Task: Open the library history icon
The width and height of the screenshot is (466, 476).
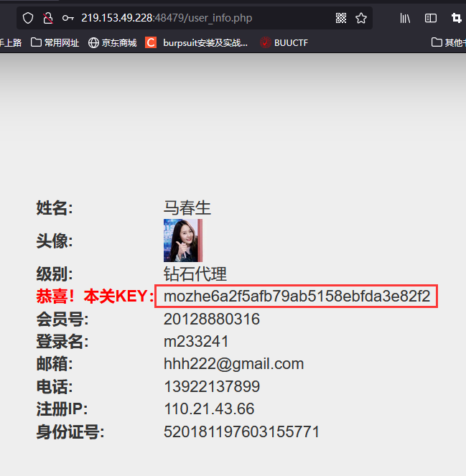Action: [x=405, y=18]
